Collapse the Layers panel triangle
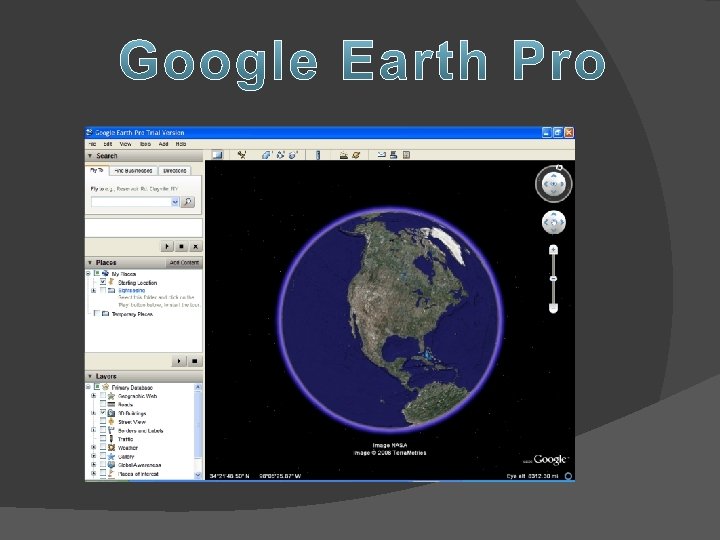The height and width of the screenshot is (540, 720). click(x=90, y=377)
